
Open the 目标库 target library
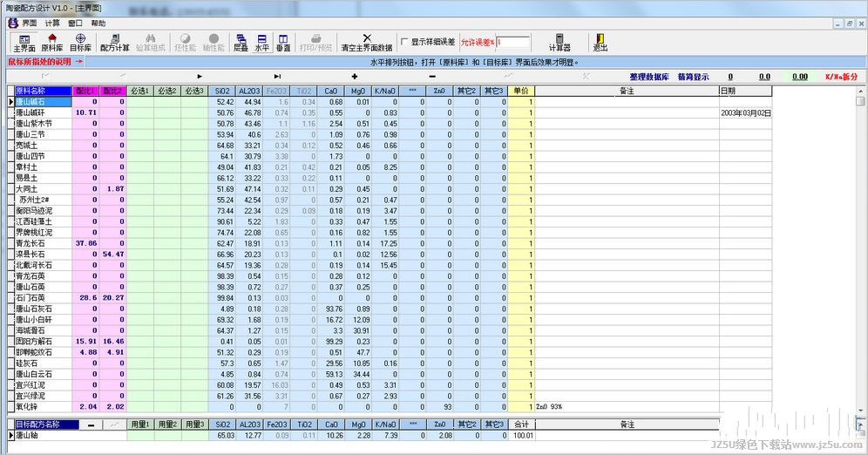pos(81,43)
